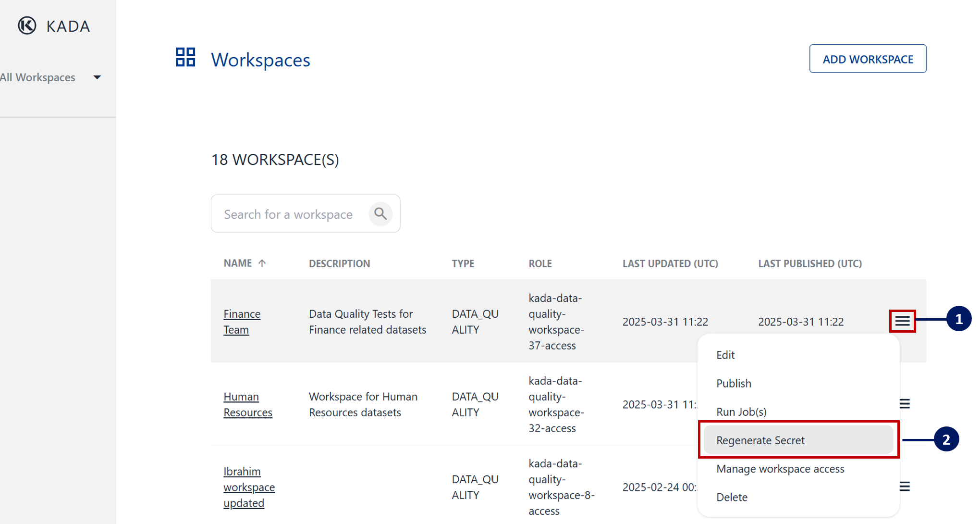Open Ibrahim workspace row hamburger menu

click(x=905, y=487)
